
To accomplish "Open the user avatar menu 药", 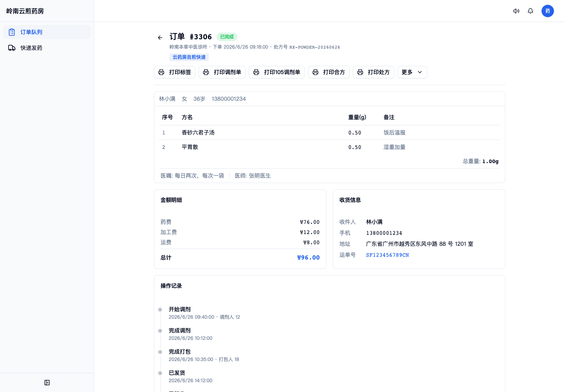I will (548, 11).
